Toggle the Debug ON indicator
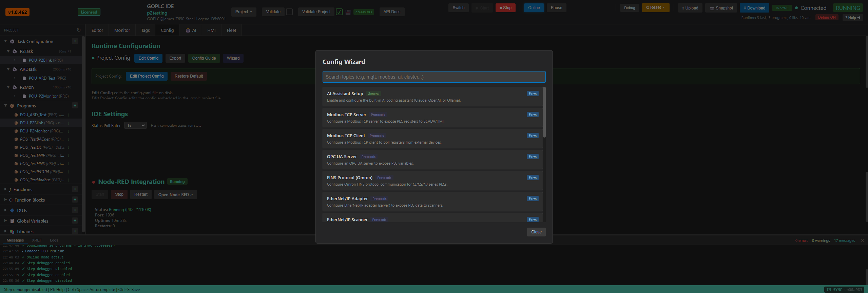This screenshot has width=868, height=293. pos(827,17)
